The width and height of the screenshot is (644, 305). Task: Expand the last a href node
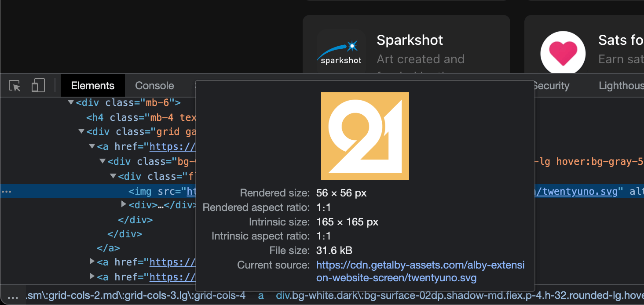(x=92, y=277)
